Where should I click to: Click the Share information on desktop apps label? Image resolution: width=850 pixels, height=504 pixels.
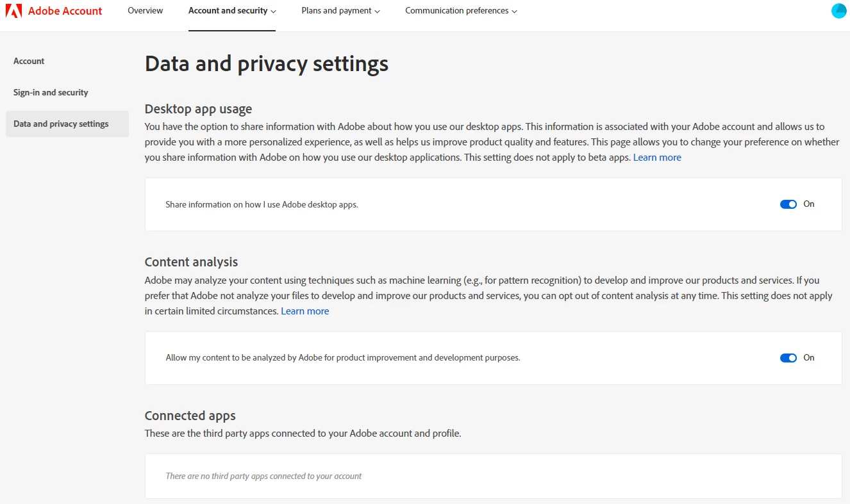click(x=262, y=205)
